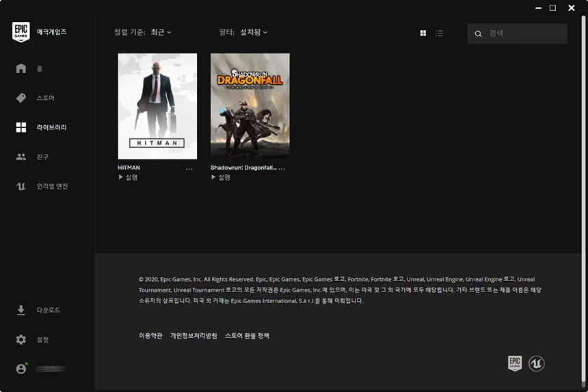Click the Shadowrun: Dragonfall title text

point(243,168)
